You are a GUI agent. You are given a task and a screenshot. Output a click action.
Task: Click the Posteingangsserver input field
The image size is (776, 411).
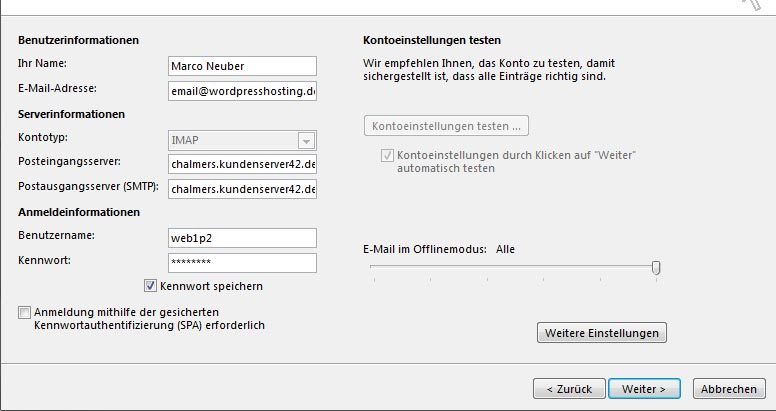(x=242, y=163)
